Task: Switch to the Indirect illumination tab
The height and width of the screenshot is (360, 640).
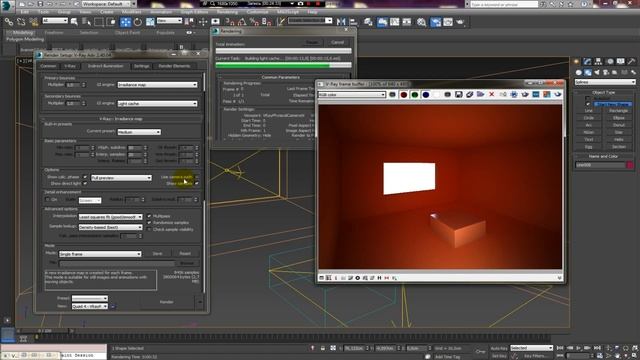Action: [x=105, y=66]
